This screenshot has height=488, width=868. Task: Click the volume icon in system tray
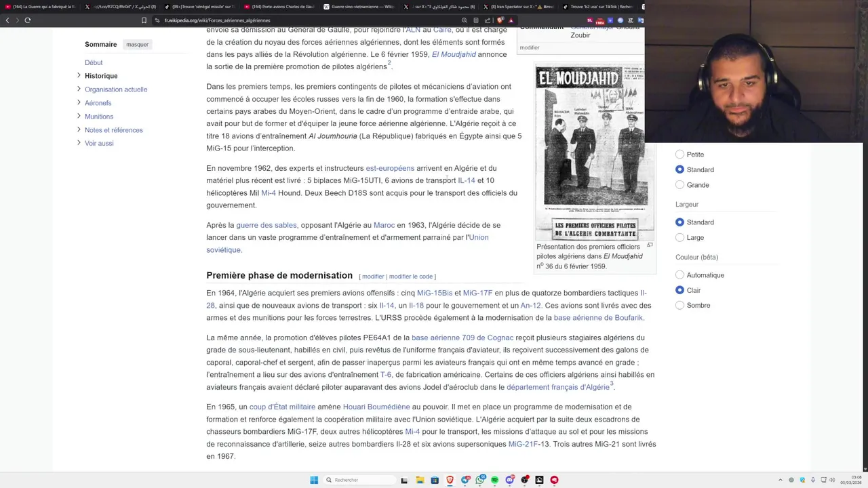tap(831, 480)
